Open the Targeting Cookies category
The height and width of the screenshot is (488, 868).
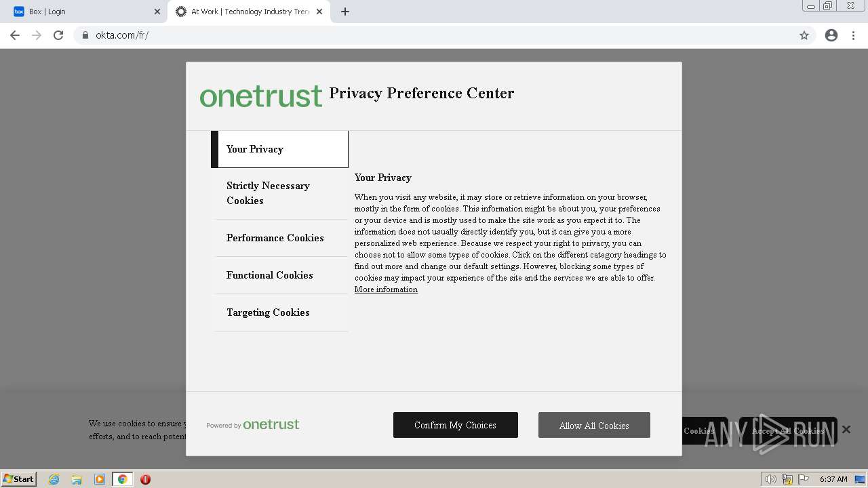pos(281,312)
